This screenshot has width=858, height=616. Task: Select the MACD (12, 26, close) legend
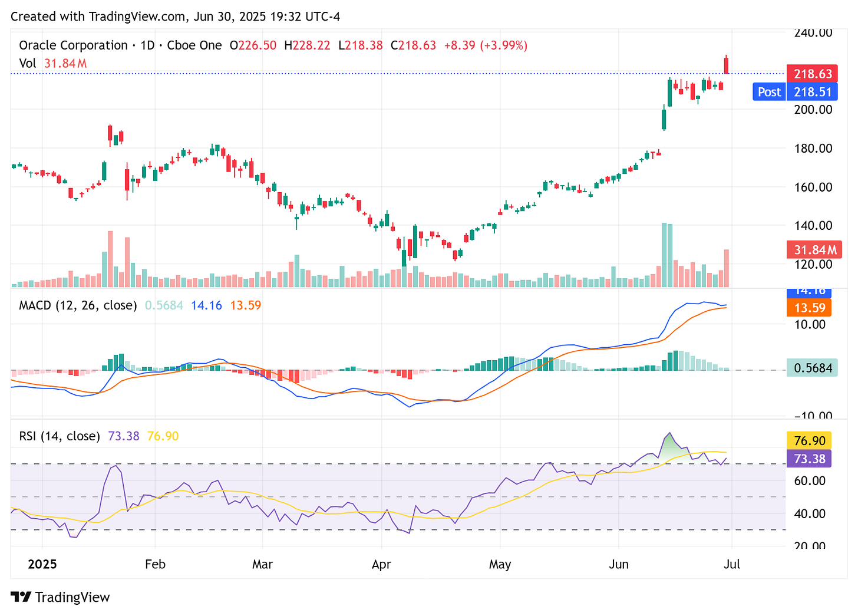(77, 305)
